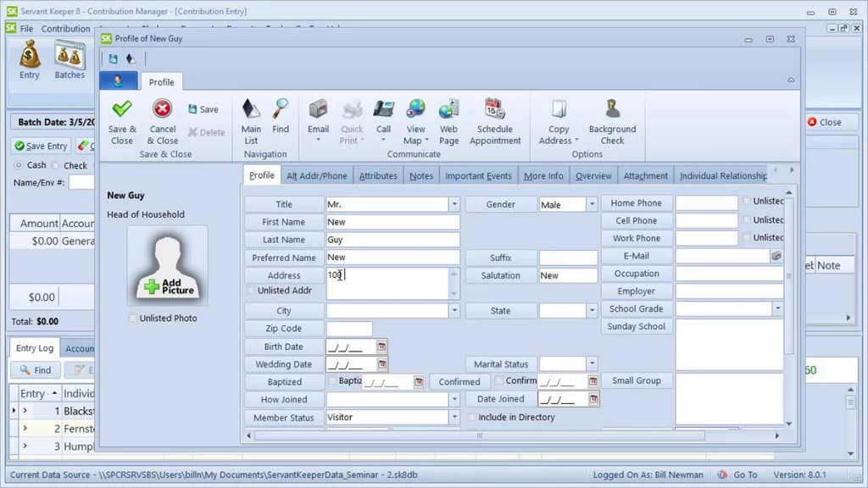Check the Include in Directory box
Screen dimensions: 868x488
pyautogui.click(x=472, y=418)
